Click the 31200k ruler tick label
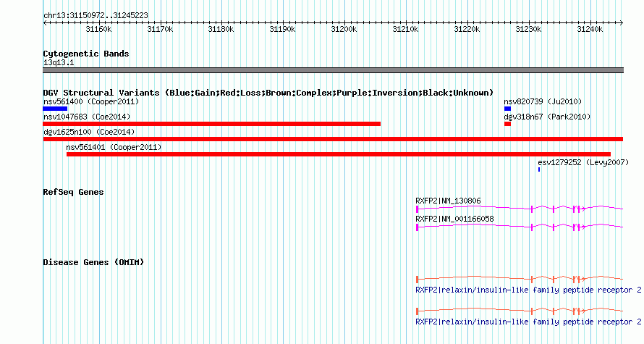Screen dimensions: 644x344 click(x=344, y=29)
